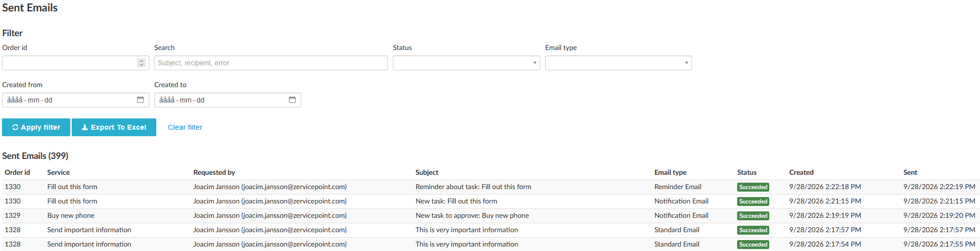The height and width of the screenshot is (251, 980).
Task: Open the Created from calendar picker icon
Action: pyautogui.click(x=140, y=100)
